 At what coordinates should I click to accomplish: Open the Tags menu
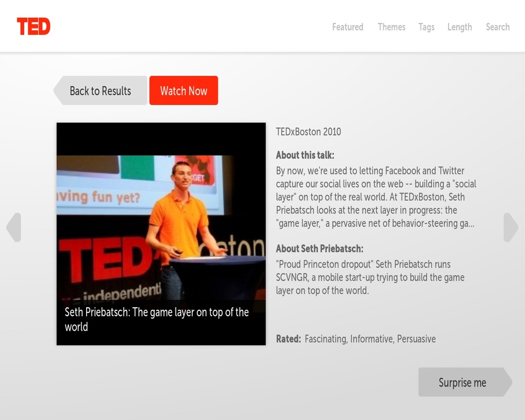(x=426, y=27)
